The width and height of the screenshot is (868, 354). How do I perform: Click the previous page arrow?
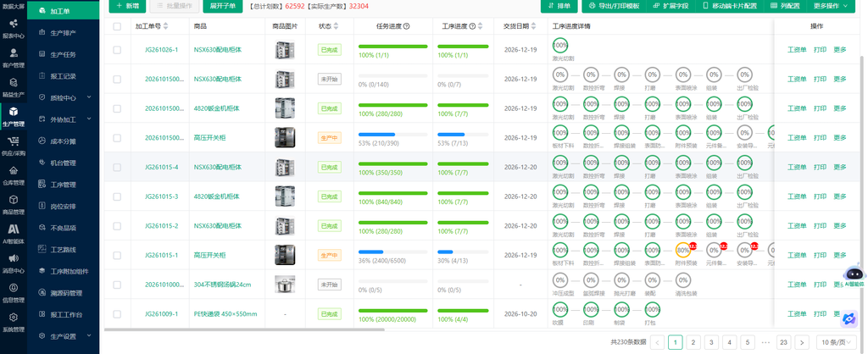pos(657,342)
